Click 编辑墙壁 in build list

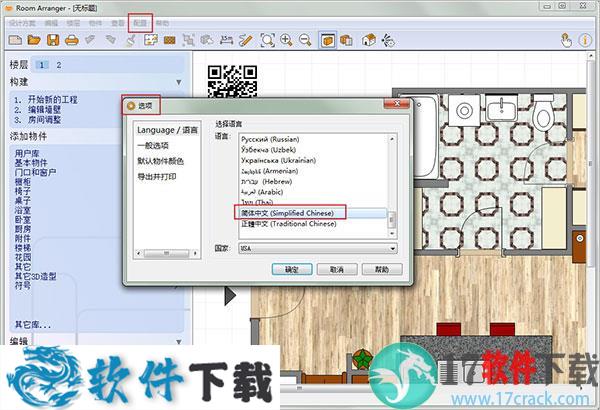[x=44, y=109]
